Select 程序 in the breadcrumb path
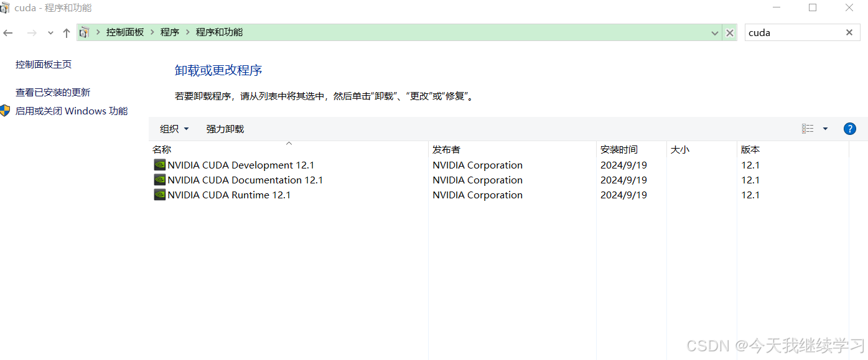The height and width of the screenshot is (360, 868). (x=170, y=32)
